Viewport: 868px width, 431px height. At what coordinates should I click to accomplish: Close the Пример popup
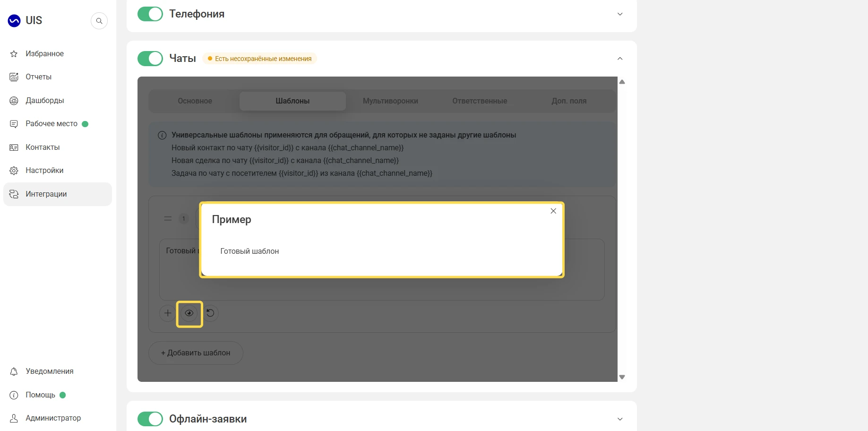[x=553, y=211]
